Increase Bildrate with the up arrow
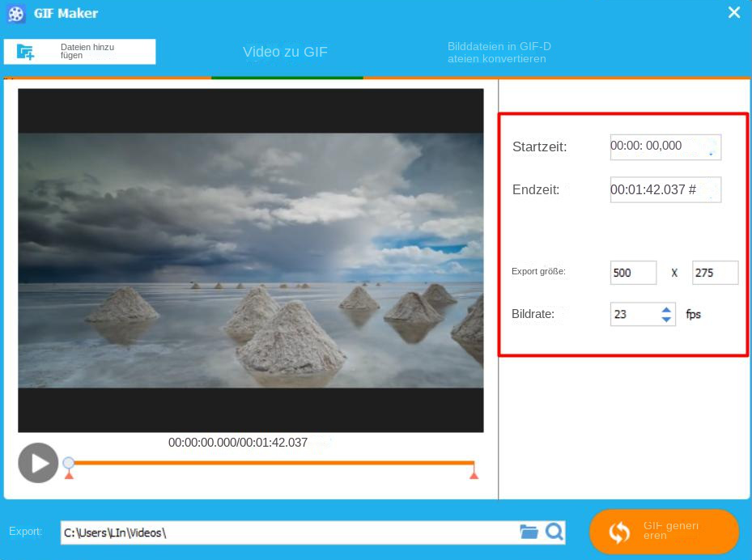Image resolution: width=752 pixels, height=560 pixels. click(666, 309)
